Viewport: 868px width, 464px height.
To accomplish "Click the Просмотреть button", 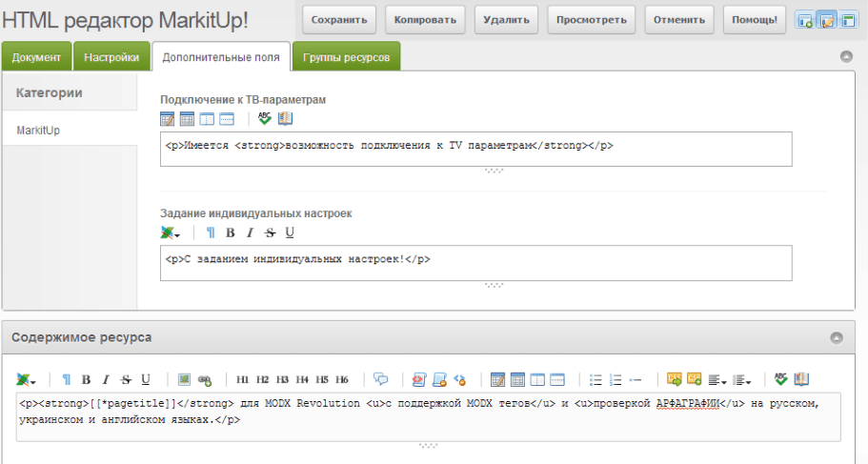I will tap(592, 19).
